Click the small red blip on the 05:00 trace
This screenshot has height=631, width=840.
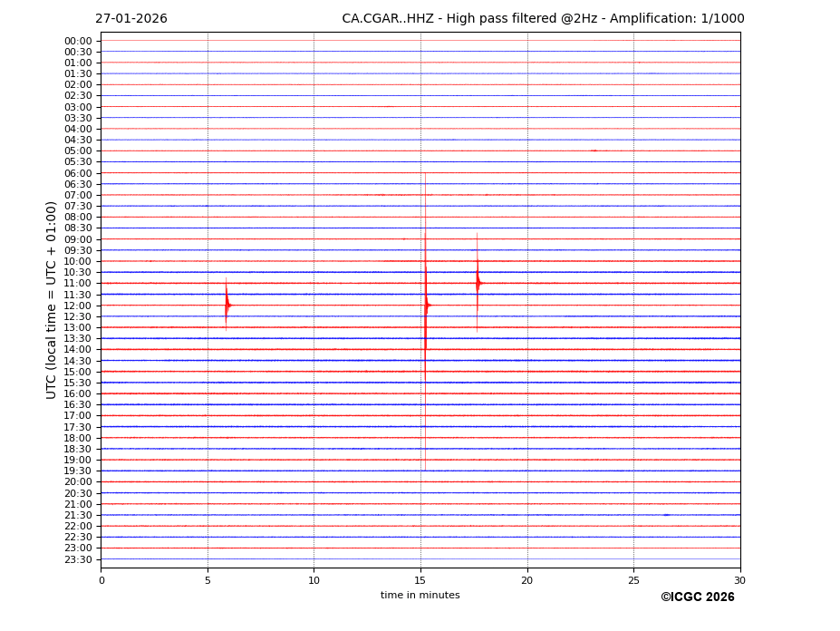(594, 150)
